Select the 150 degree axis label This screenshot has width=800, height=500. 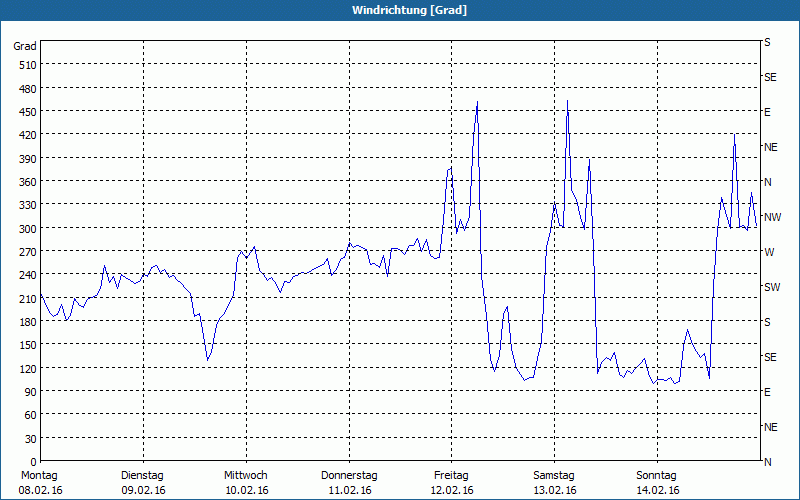pyautogui.click(x=28, y=345)
